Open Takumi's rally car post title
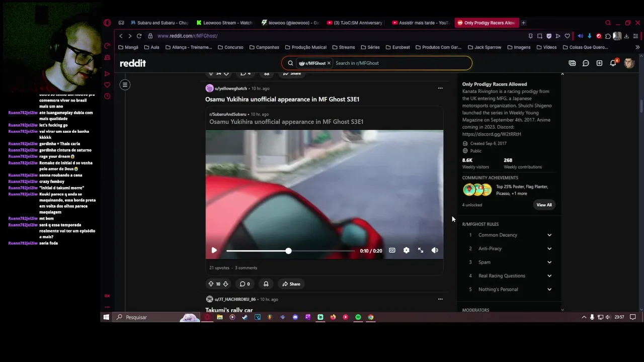 click(229, 310)
